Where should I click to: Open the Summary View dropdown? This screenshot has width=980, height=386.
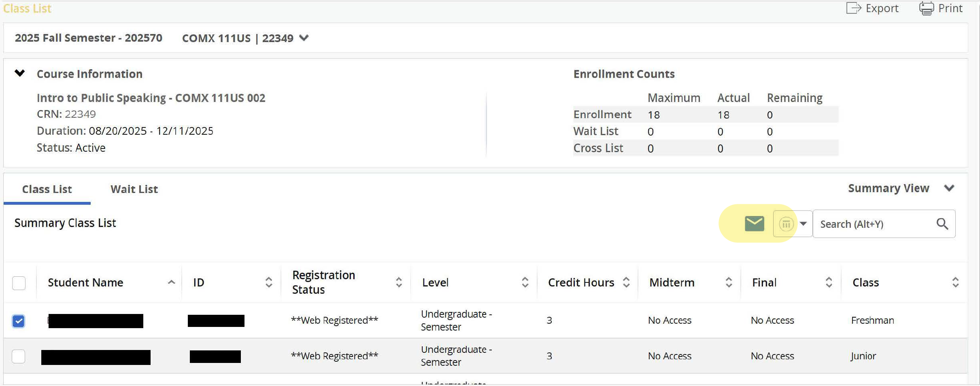pos(949,188)
